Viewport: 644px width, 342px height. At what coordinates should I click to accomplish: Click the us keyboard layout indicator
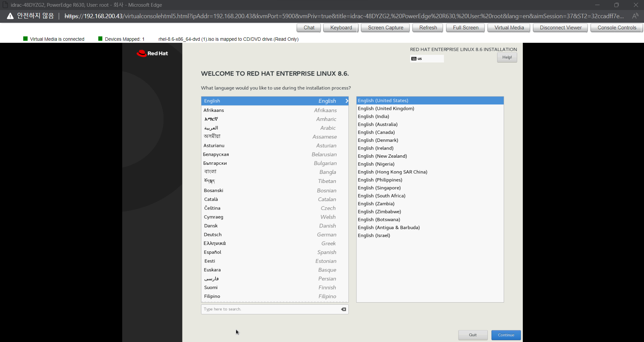click(x=427, y=59)
